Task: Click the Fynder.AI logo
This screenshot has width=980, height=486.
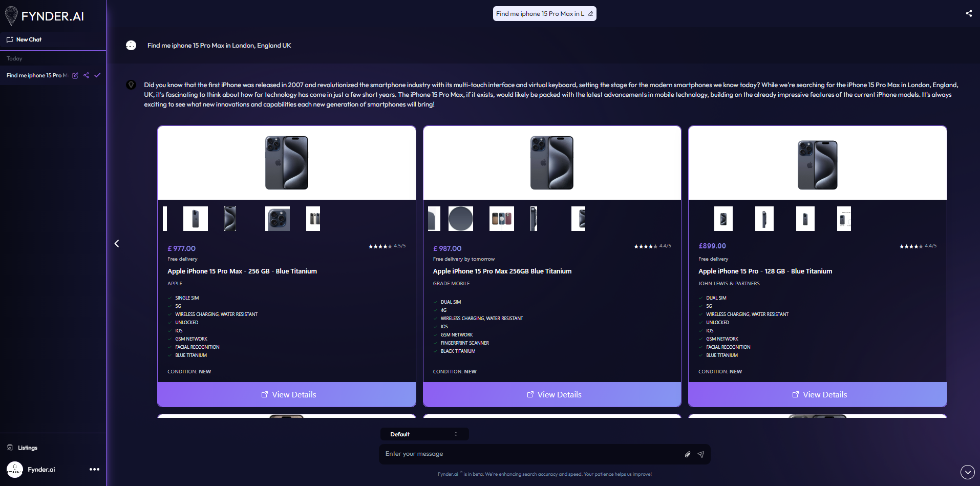Action: (45, 16)
